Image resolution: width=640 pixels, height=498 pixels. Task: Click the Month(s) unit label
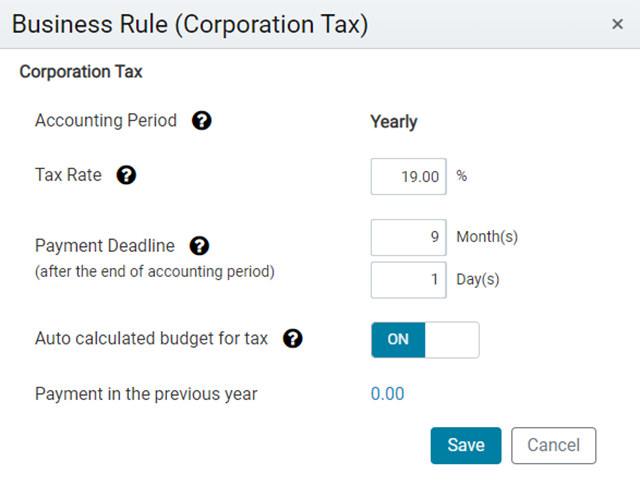487,237
